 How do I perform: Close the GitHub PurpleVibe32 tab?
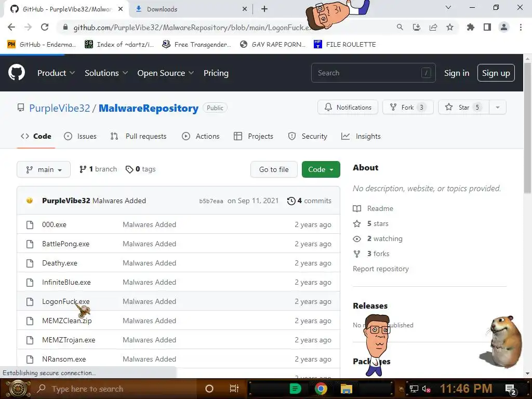tap(121, 9)
